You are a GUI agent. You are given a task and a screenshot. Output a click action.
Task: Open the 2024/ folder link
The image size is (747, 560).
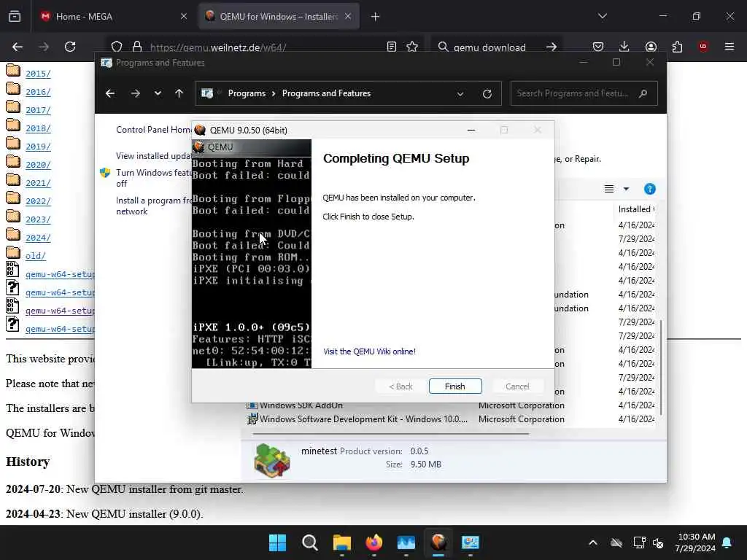[38, 237]
